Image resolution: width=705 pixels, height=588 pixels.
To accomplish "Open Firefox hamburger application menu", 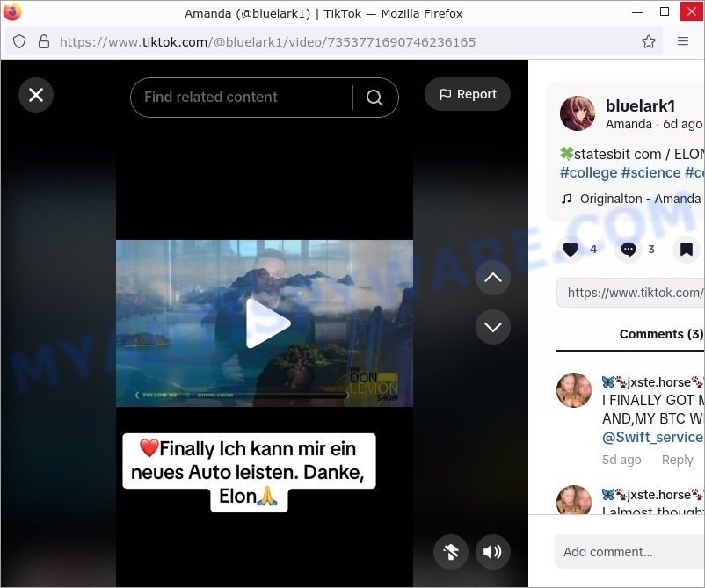I will 683,41.
